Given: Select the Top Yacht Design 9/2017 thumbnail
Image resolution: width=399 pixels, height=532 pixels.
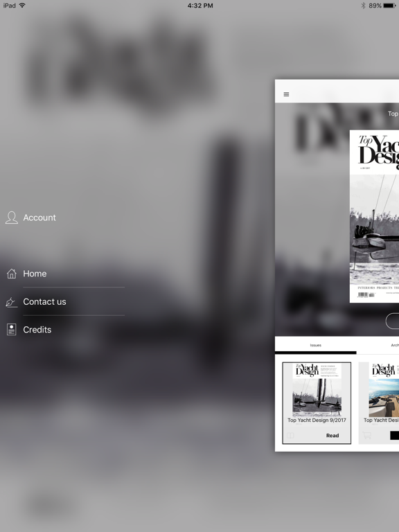Looking at the screenshot, I should click(317, 390).
